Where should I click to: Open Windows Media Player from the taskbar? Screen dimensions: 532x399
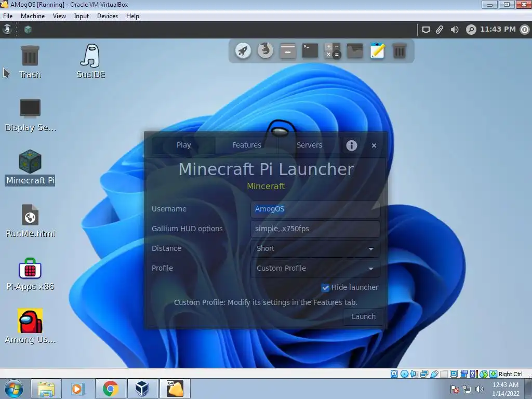tap(78, 389)
